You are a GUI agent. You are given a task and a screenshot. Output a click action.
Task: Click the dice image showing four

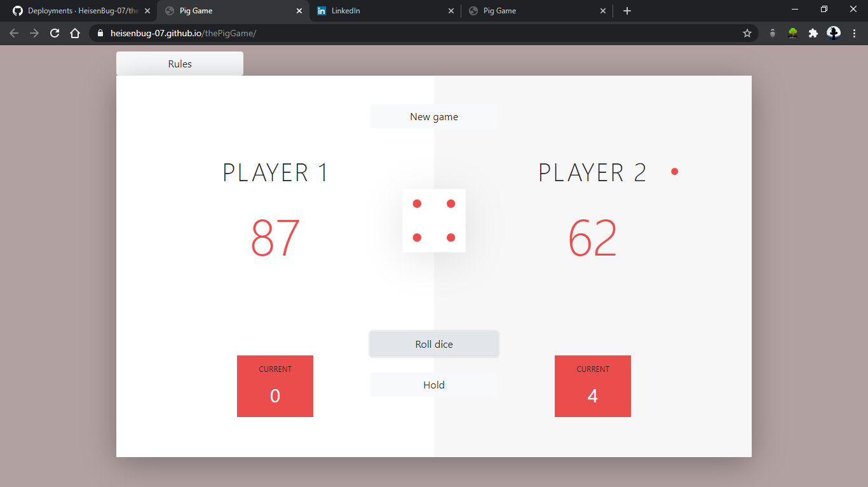pyautogui.click(x=434, y=221)
